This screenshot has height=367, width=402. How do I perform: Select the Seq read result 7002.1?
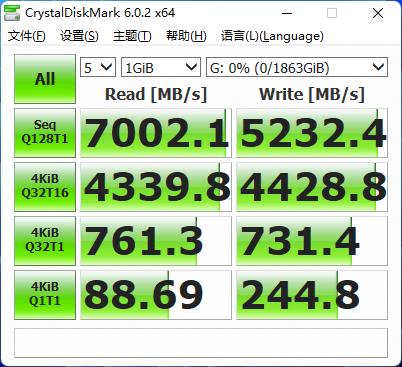click(156, 133)
